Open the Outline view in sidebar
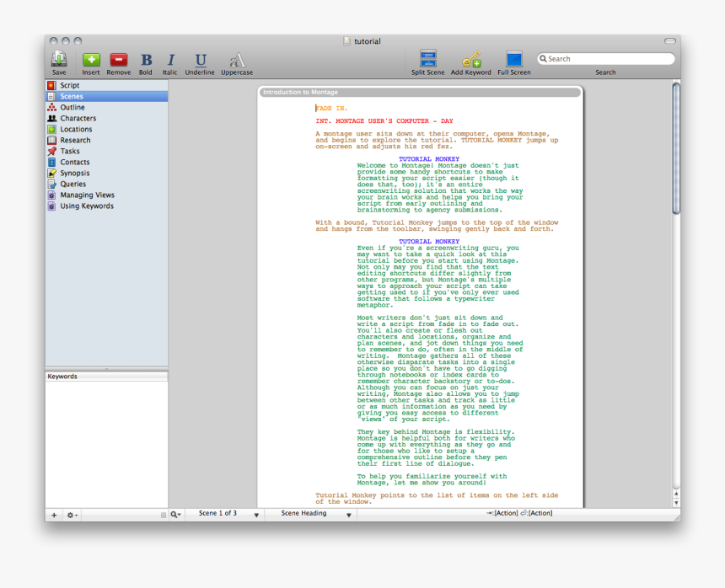725x588 pixels. tap(72, 108)
